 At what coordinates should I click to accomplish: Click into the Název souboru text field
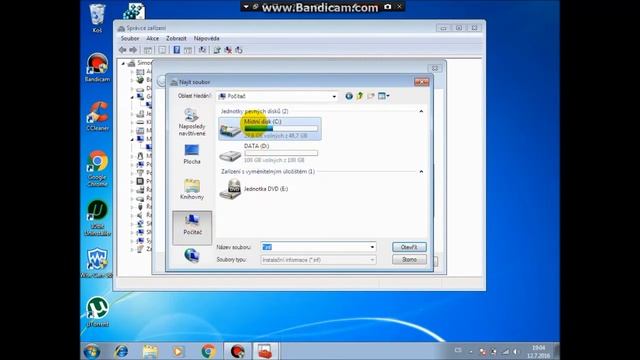click(315, 247)
